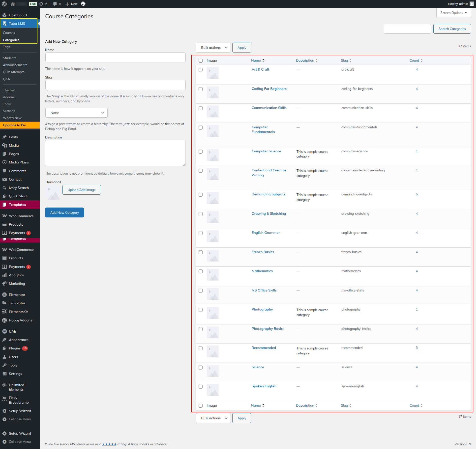
Task: Expand the parent category None dropdown
Action: (x=76, y=113)
